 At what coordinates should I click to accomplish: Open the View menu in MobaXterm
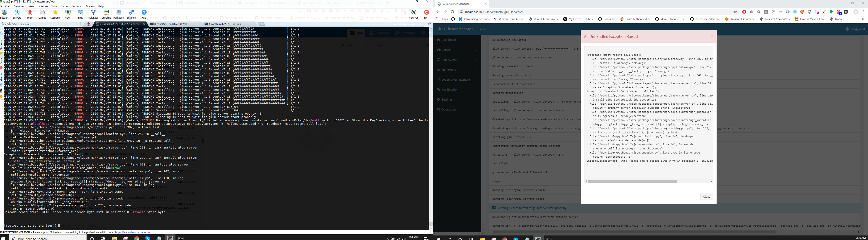(x=31, y=6)
